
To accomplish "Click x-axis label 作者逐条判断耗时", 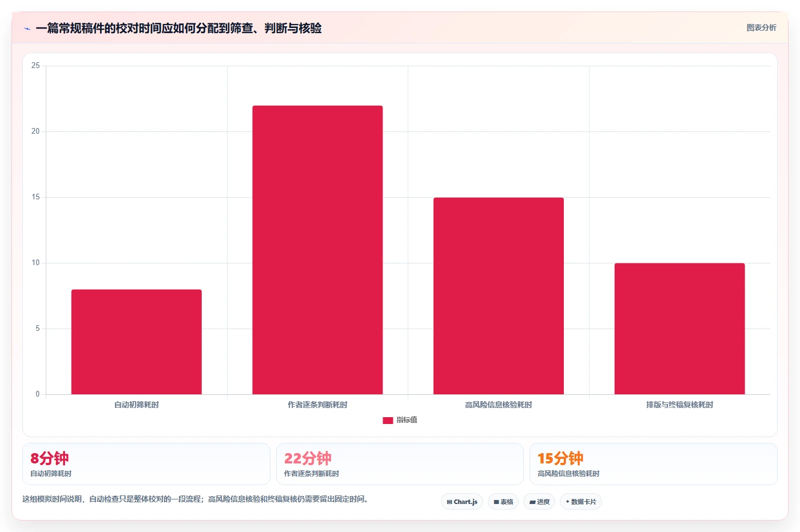I will click(317, 405).
